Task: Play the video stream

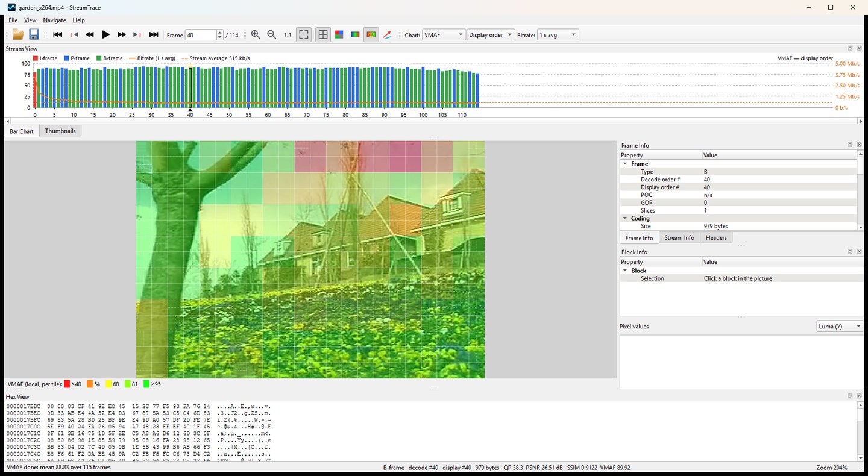Action: click(105, 35)
